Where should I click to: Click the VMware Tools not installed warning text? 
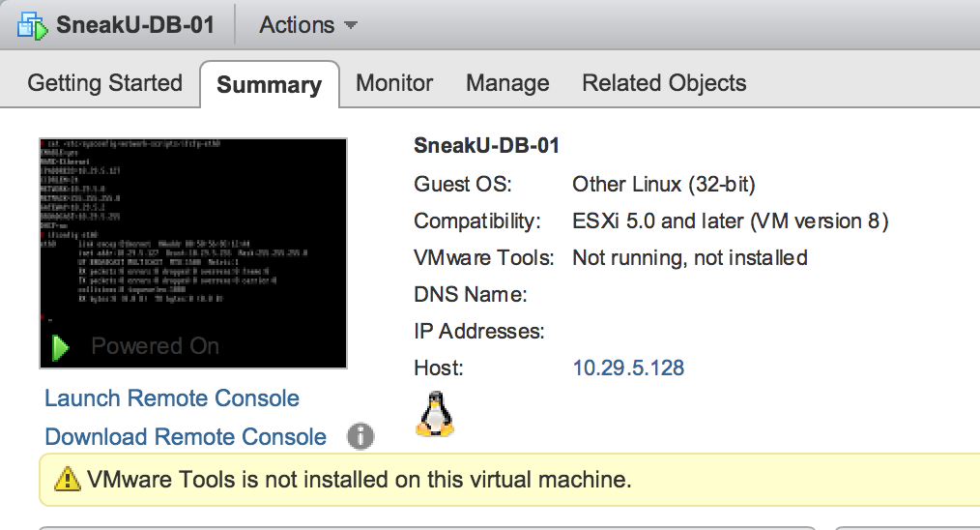pos(360,480)
